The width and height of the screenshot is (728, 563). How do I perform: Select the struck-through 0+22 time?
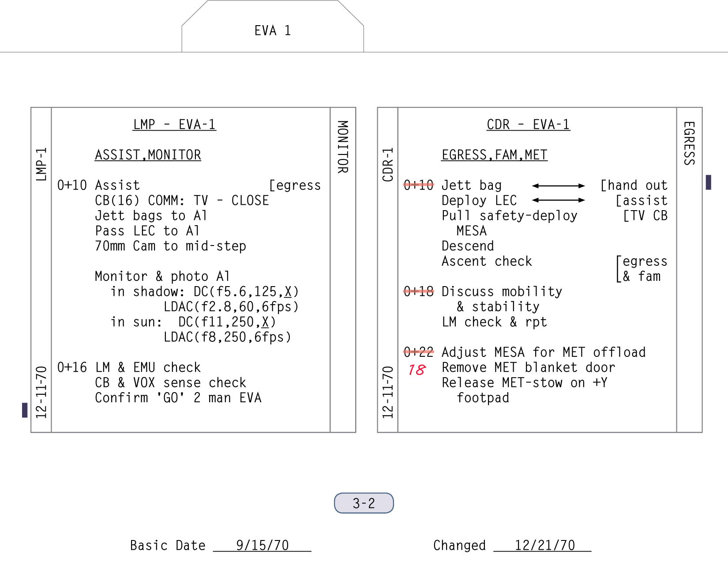(419, 352)
